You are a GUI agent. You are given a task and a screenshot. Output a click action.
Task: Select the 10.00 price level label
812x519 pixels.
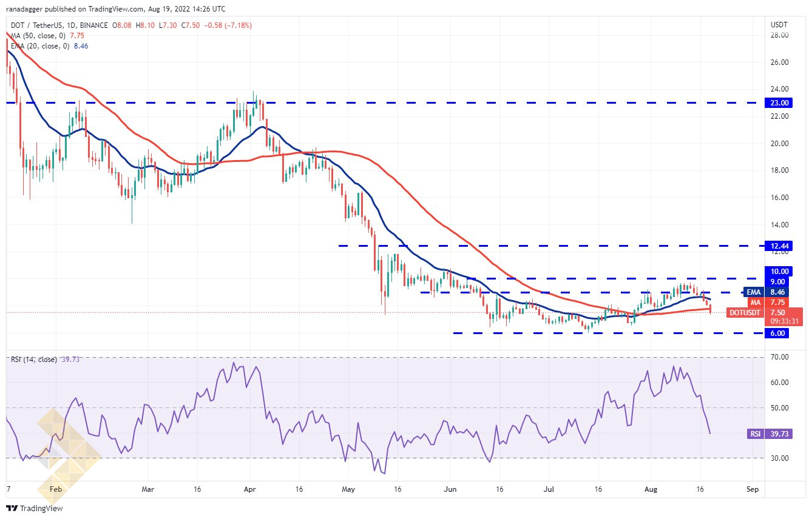780,271
